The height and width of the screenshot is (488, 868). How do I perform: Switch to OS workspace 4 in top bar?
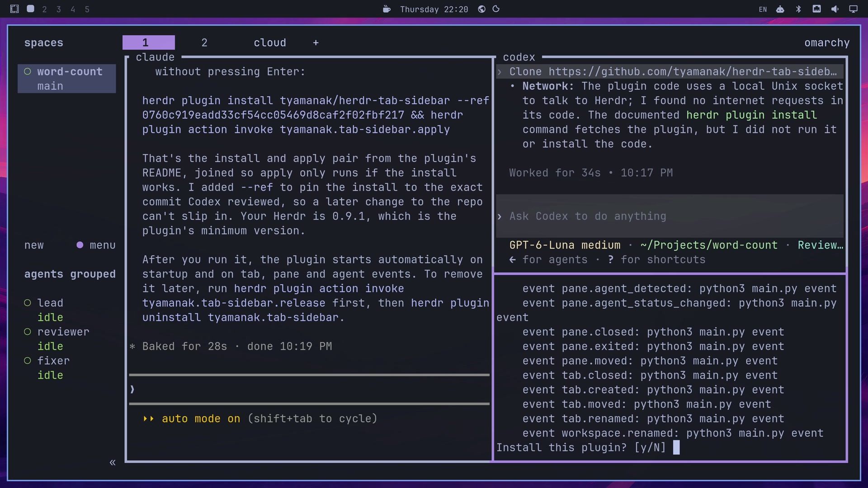pyautogui.click(x=73, y=9)
